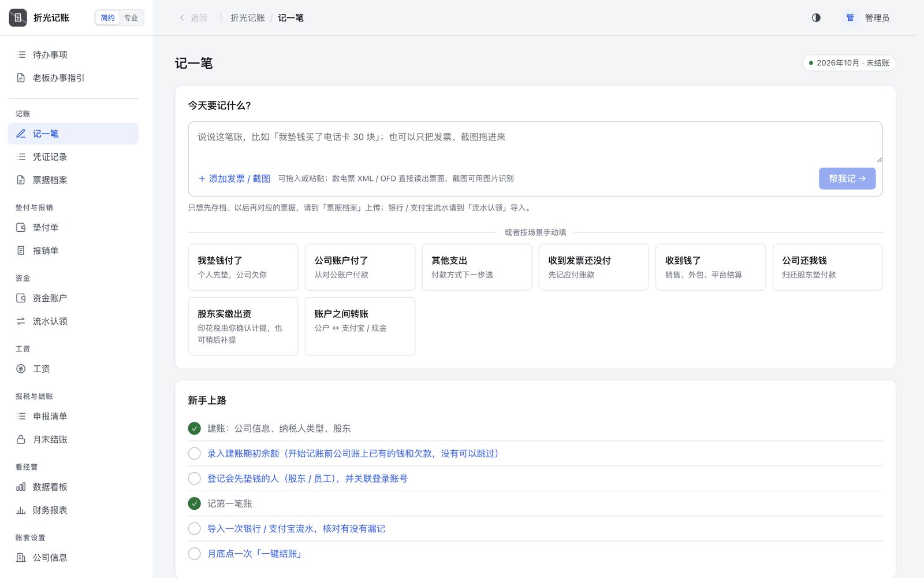Click the 公司信息 building icon

tap(21, 557)
